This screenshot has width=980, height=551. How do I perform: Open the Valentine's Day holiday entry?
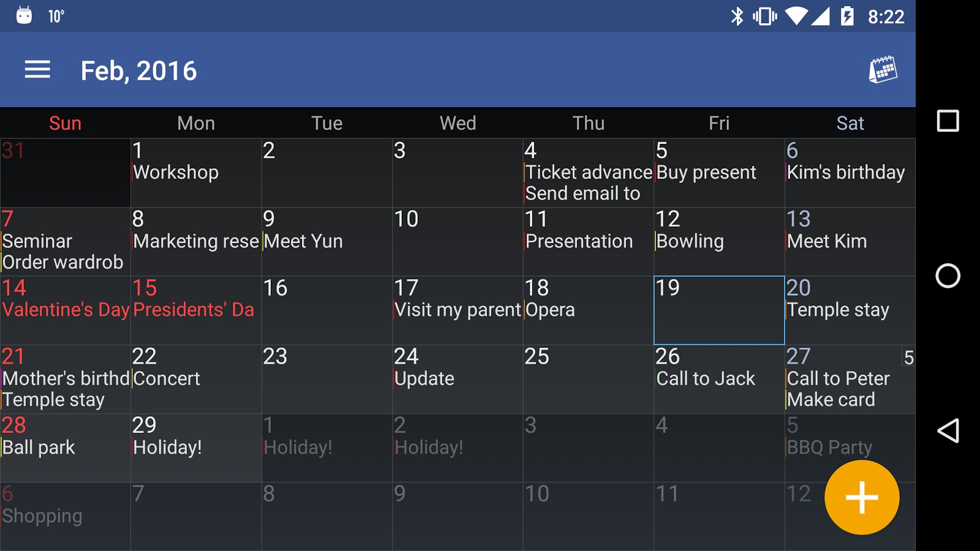pyautogui.click(x=66, y=310)
